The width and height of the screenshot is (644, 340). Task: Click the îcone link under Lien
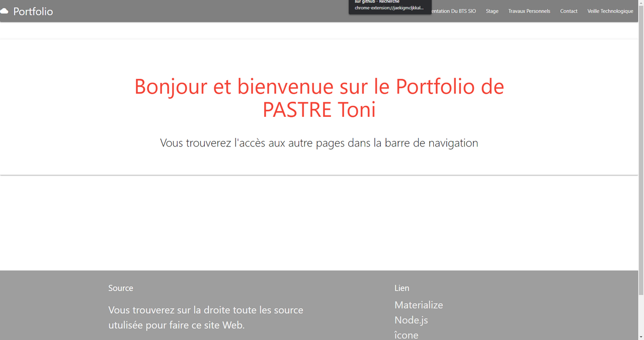point(406,334)
